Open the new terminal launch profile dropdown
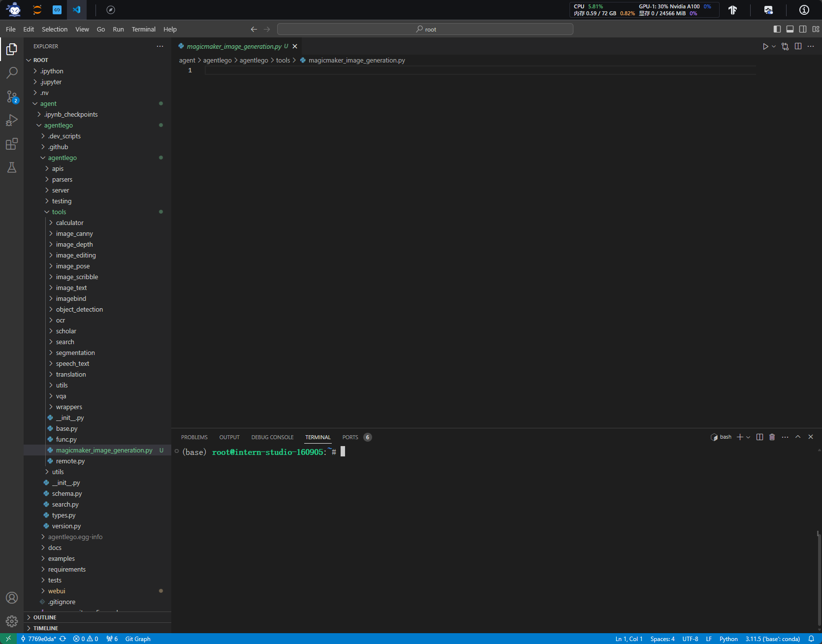This screenshot has height=644, width=822. point(748,437)
